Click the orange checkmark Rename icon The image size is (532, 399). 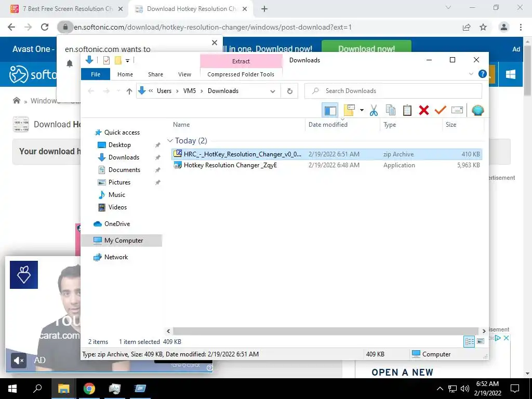click(441, 110)
